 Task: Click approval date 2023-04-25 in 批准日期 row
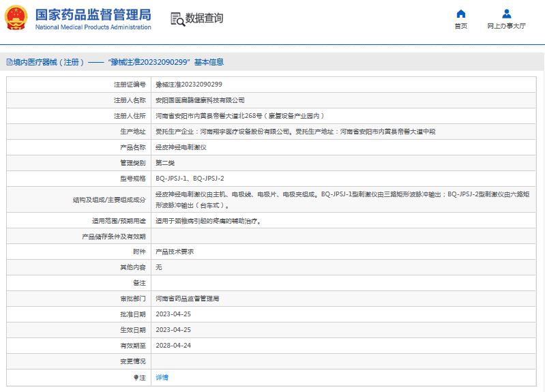[x=173, y=314]
